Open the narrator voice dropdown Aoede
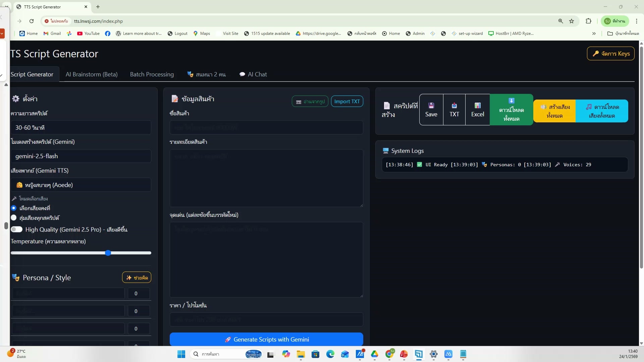Image resolution: width=644 pixels, height=362 pixels. 81,185
